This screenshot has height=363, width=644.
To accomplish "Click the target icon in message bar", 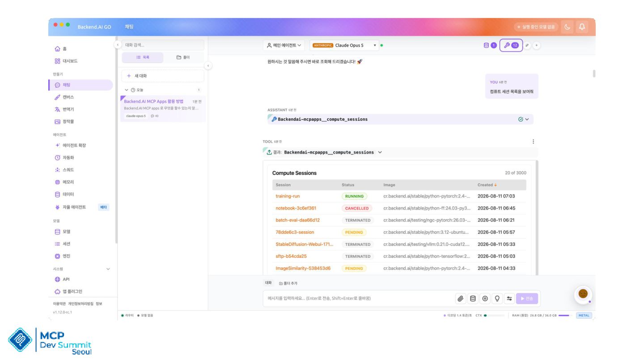I will click(x=485, y=299).
